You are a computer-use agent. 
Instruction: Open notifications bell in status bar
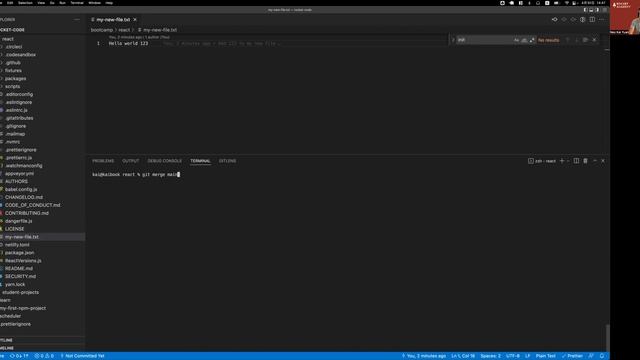pos(602,356)
